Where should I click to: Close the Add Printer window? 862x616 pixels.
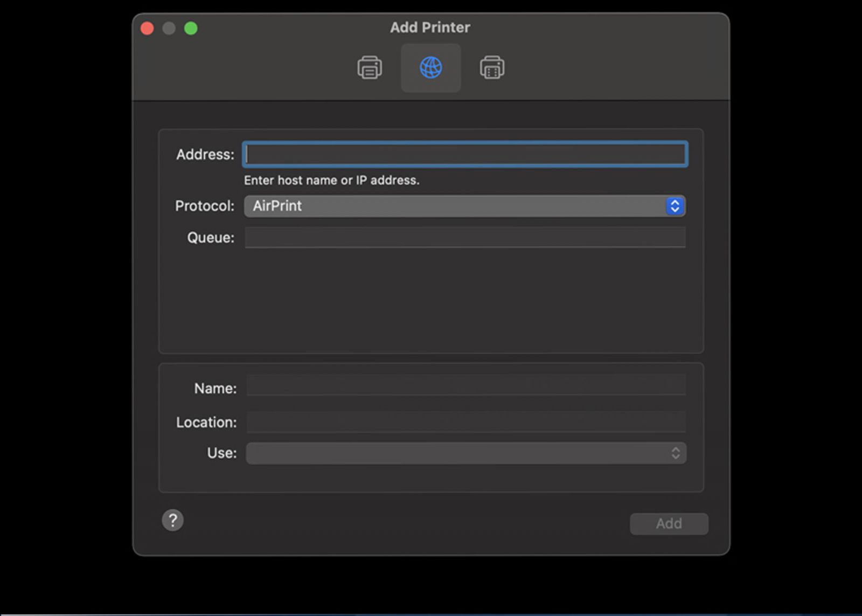click(x=147, y=28)
